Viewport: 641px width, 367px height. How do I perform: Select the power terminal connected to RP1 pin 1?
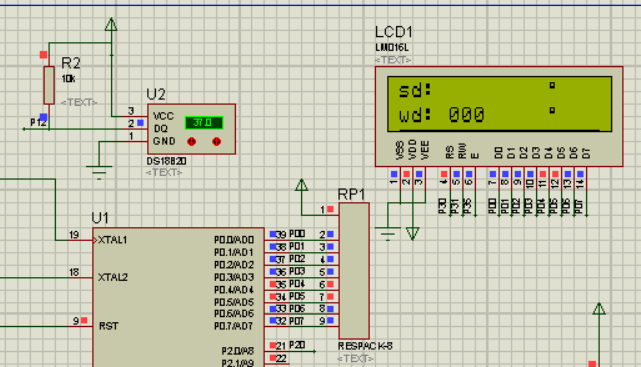click(301, 185)
